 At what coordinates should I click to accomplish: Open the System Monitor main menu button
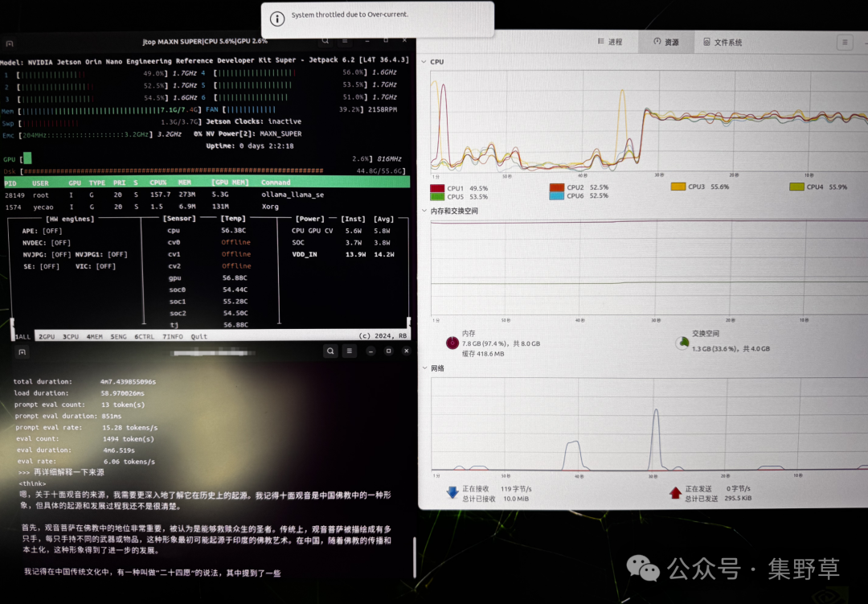(x=845, y=42)
